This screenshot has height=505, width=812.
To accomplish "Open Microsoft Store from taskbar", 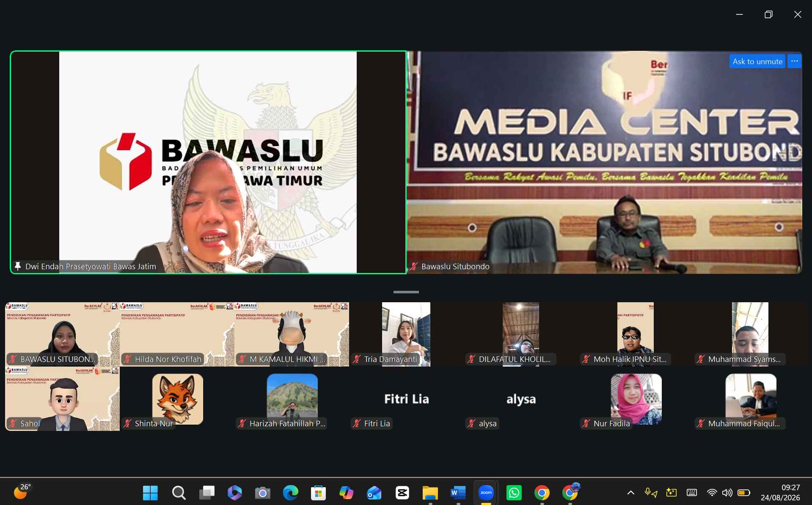I will [318, 493].
